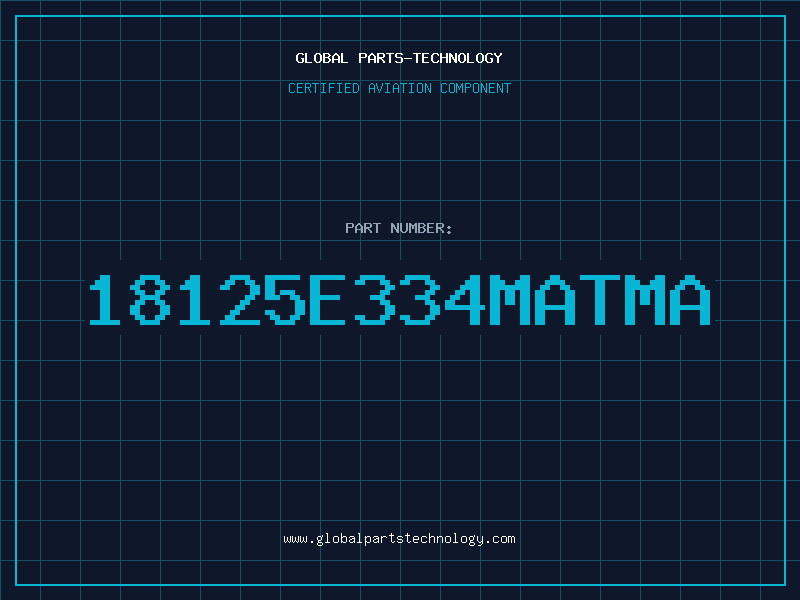The image size is (800, 600).
Task: Select the 'CERTIFIED AVIATION COMPONENT' subtitle
Action: (x=399, y=88)
